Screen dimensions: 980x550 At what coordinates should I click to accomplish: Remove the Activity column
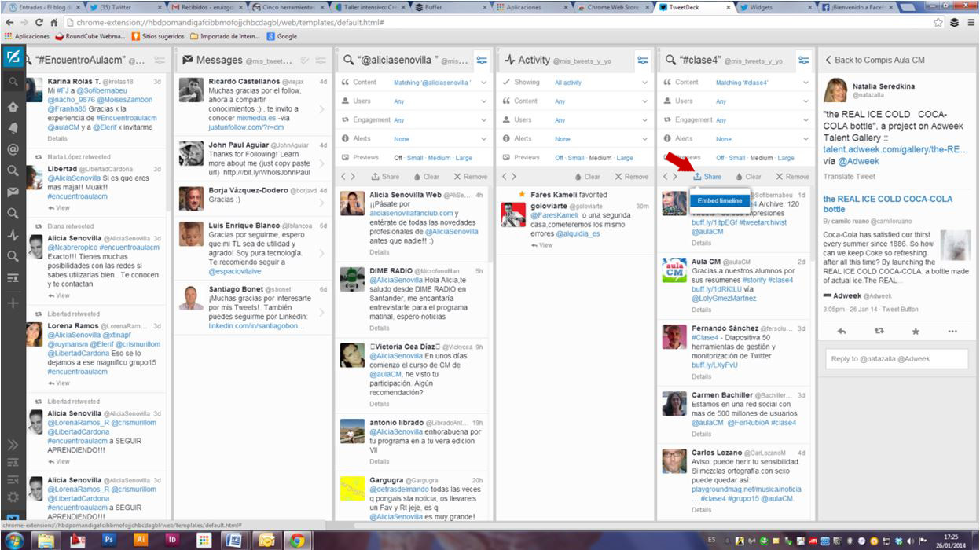(x=632, y=177)
